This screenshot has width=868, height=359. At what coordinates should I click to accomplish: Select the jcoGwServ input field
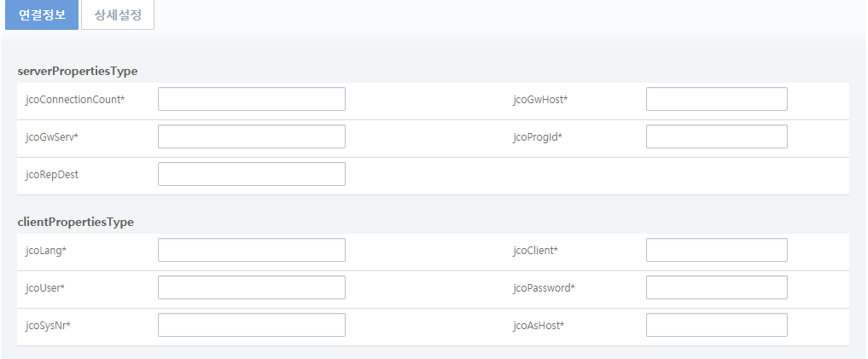pyautogui.click(x=251, y=136)
